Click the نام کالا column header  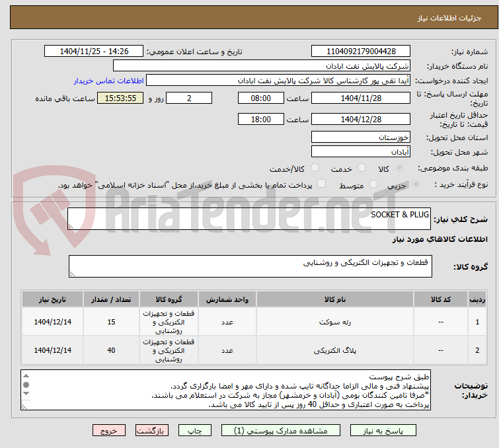coord(335,299)
